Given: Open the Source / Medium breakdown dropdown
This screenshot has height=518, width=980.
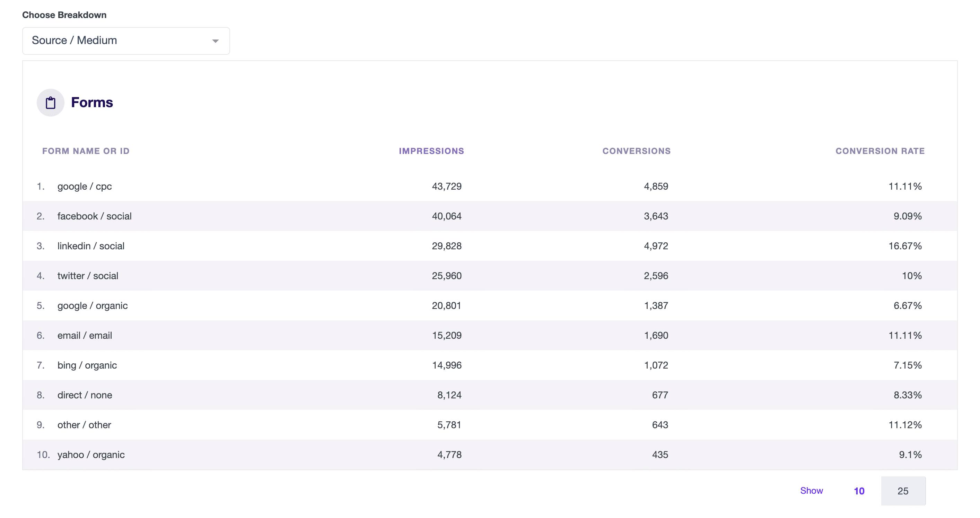Looking at the screenshot, I should tap(126, 41).
